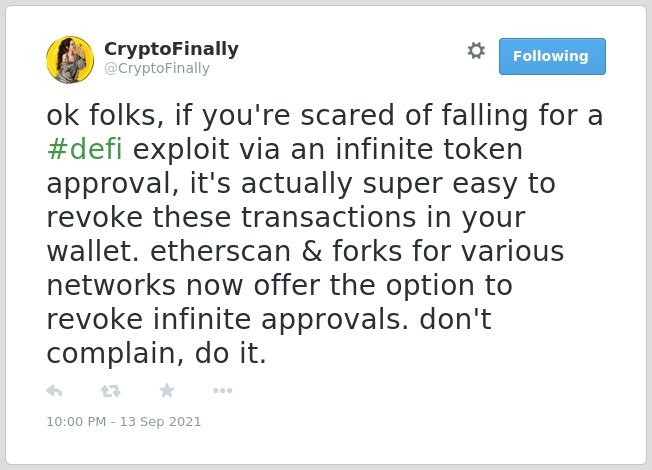Retweet the infinite token approval tweet
Viewport: 652px width, 470px height.
[x=111, y=391]
